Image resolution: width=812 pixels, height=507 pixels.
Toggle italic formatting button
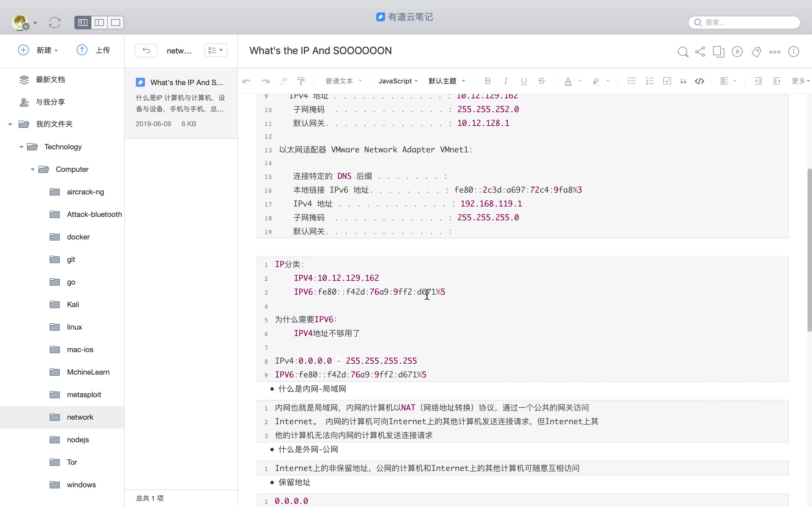(x=506, y=81)
